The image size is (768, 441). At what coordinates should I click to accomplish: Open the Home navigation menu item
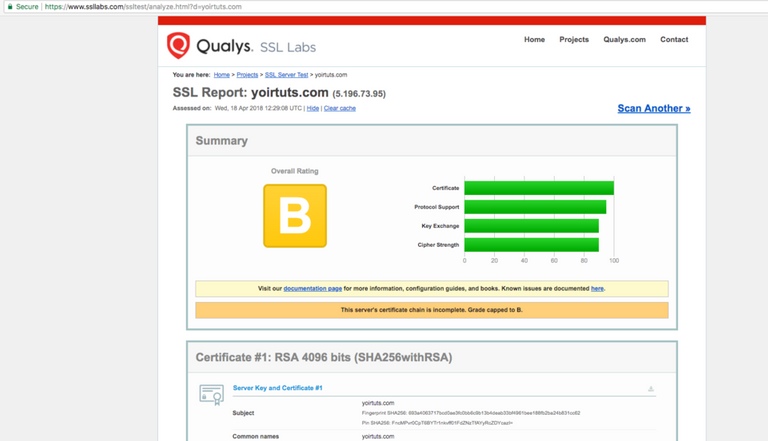[534, 40]
